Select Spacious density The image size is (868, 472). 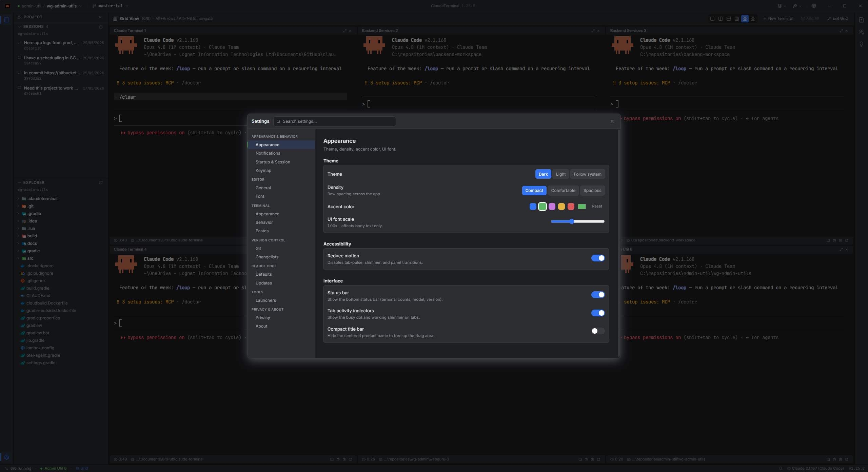pyautogui.click(x=592, y=191)
